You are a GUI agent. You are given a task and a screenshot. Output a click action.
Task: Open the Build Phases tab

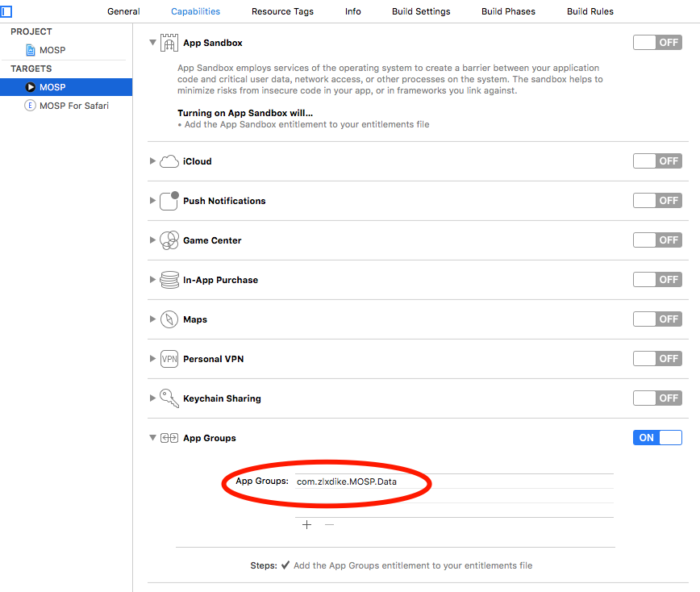(x=509, y=11)
